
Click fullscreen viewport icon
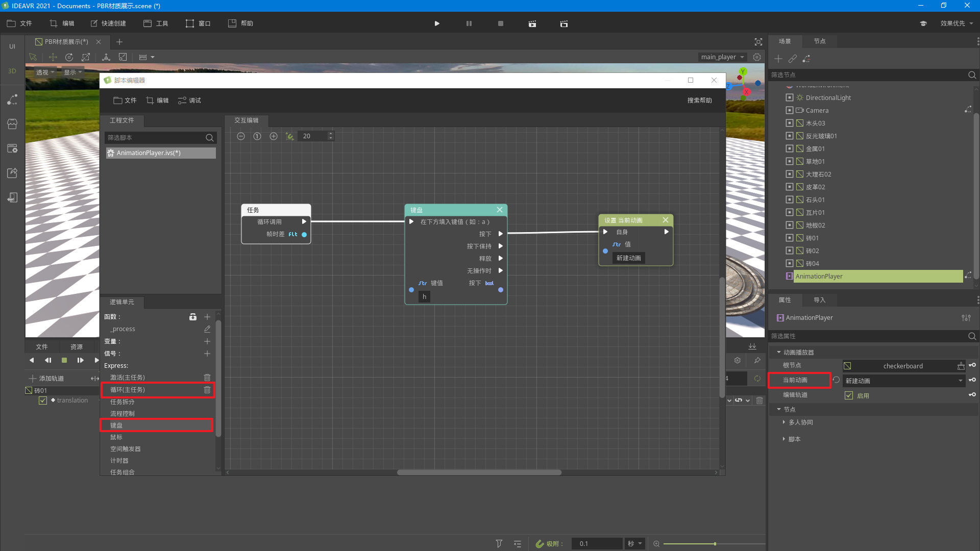pyautogui.click(x=758, y=42)
